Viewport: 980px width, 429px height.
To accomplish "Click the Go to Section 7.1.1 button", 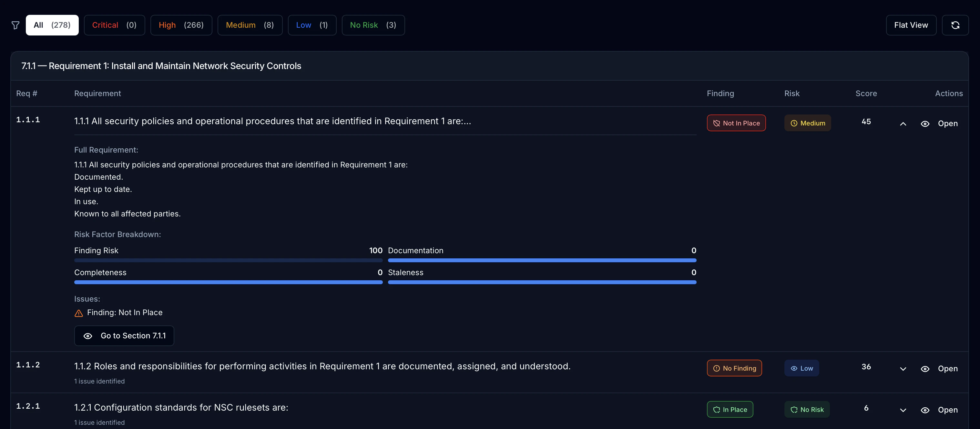I will pyautogui.click(x=124, y=336).
